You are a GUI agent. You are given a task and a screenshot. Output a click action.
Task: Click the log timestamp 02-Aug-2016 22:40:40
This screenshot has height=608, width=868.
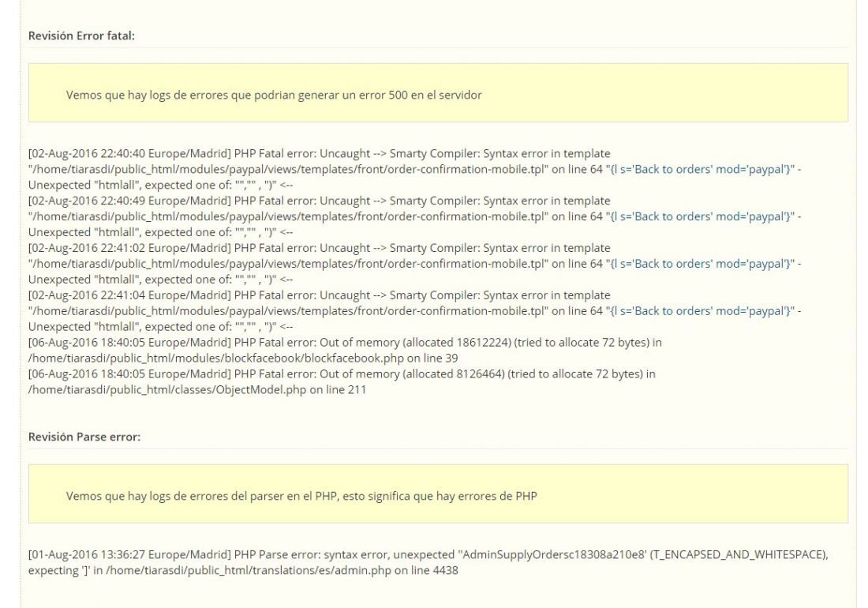point(129,153)
